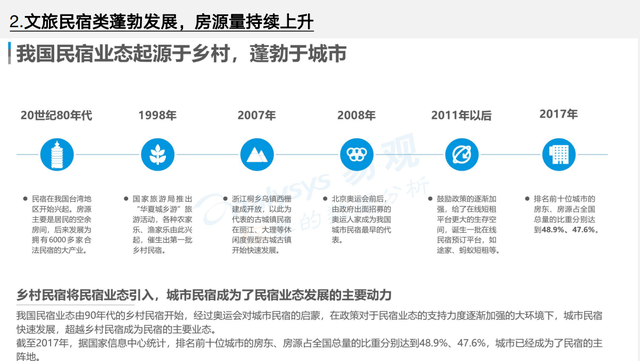Click the office building icon for 2017
Viewport: 640px width, 361px height.
coord(559,155)
